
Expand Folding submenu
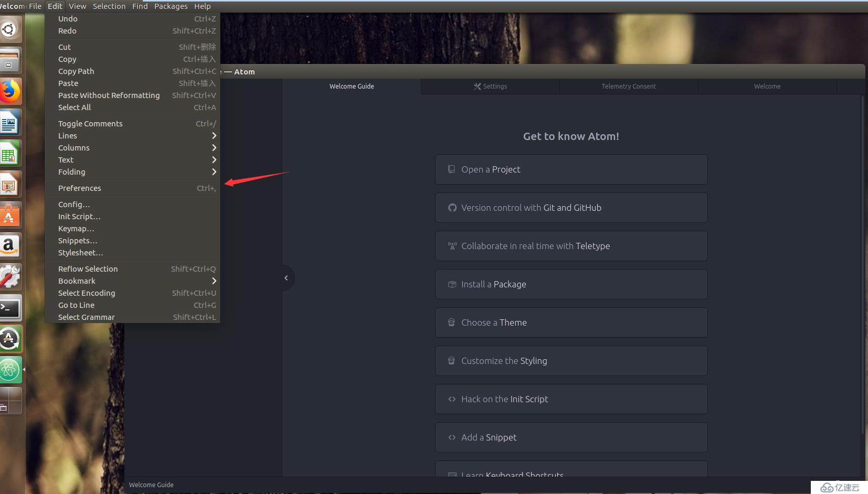pos(214,172)
